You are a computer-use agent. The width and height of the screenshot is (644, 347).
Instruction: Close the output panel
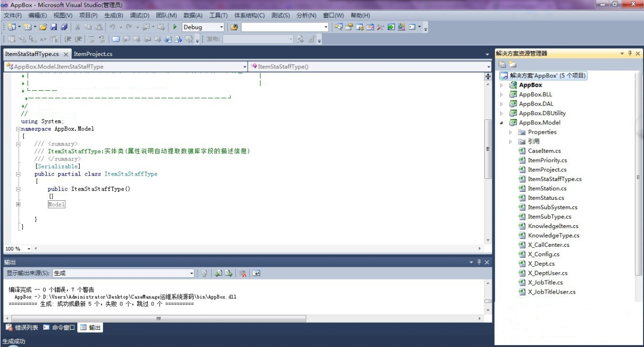tap(487, 262)
